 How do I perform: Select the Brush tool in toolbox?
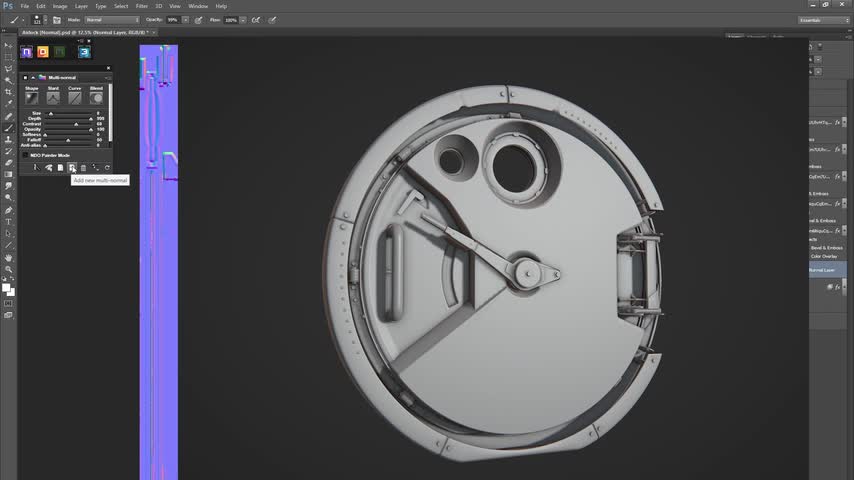coord(8,128)
